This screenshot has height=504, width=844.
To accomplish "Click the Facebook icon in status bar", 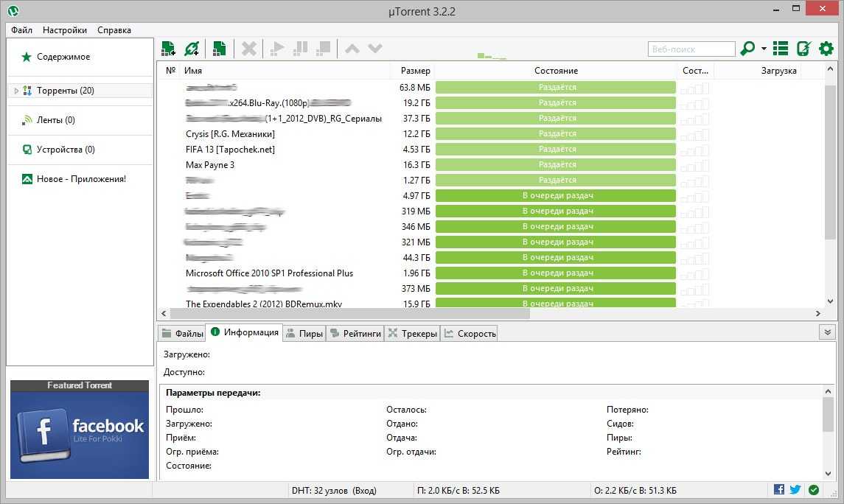I will coord(779,489).
